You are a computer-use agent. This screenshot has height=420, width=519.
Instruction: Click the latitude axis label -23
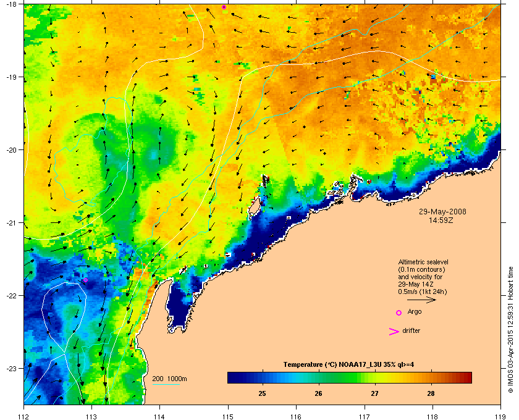coord(11,368)
